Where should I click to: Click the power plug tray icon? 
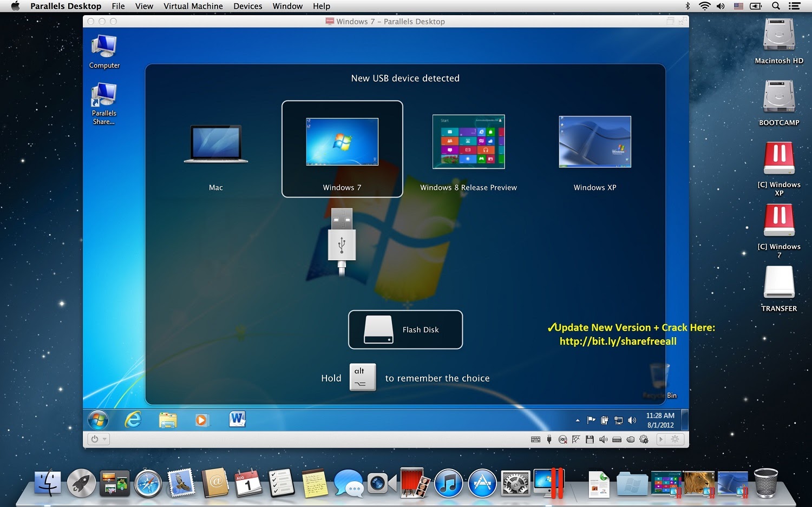605,420
